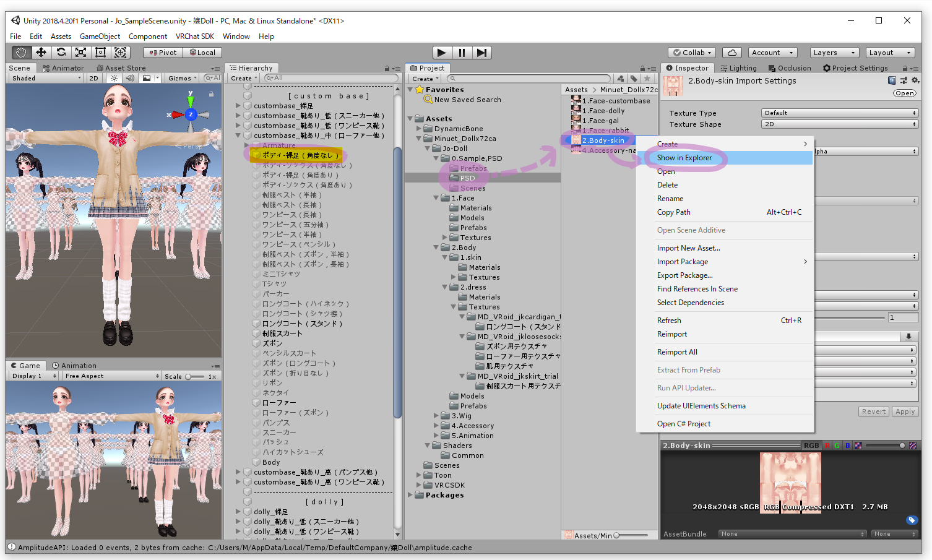Screen dimensions: 932x560
Task: Click the asset label tag icon in preview
Action: [x=912, y=520]
